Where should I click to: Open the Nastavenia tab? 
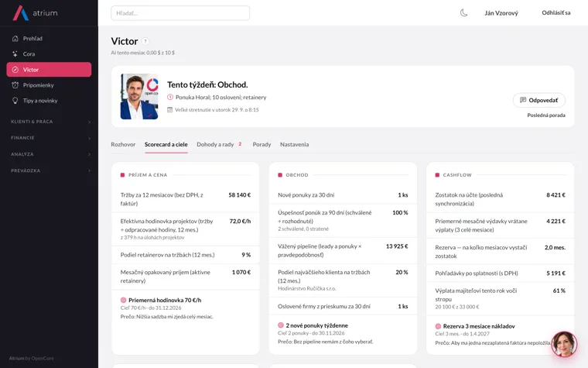pos(294,144)
